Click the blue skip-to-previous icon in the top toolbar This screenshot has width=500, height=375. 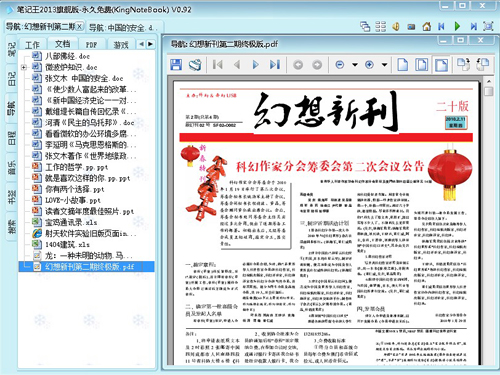[x=442, y=26]
